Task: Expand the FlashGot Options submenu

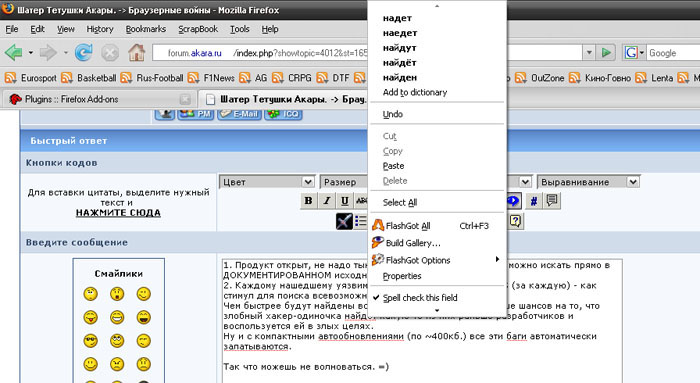Action: [x=438, y=260]
